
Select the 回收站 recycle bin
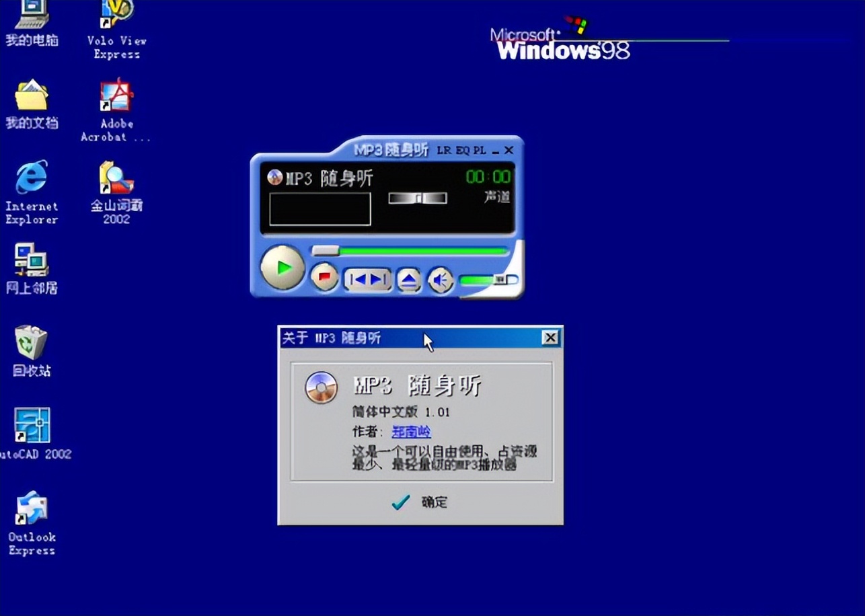[32, 351]
